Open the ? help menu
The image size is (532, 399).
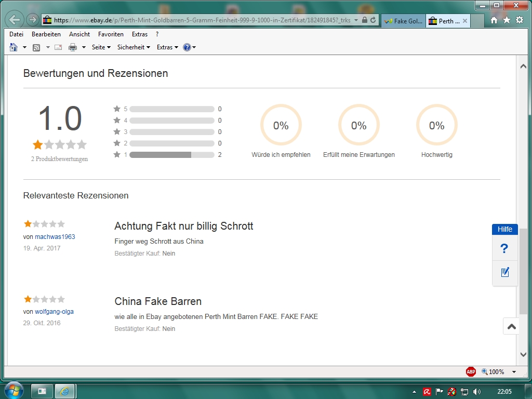[x=157, y=34]
